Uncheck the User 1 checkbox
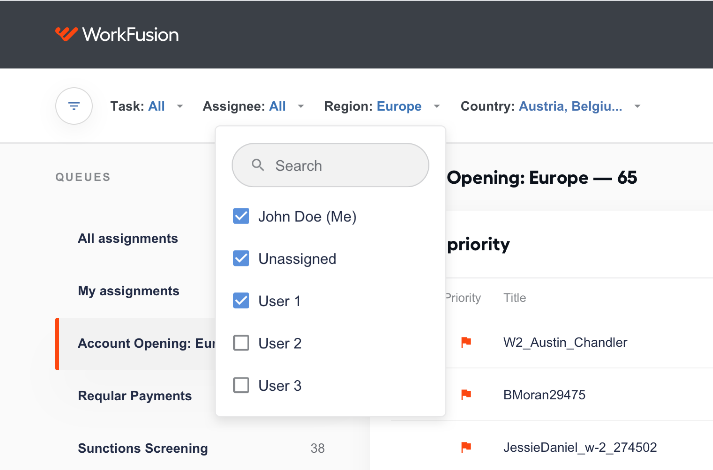Screen dimensions: 713x470 coord(241,301)
